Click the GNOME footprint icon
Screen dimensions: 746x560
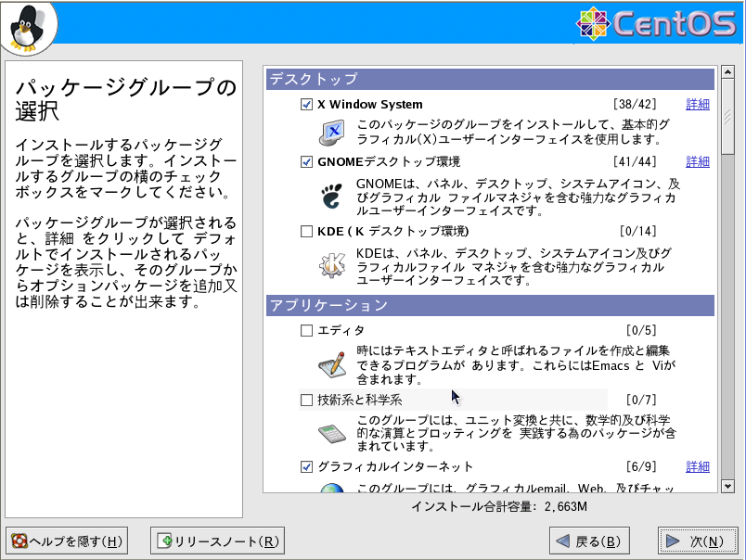pyautogui.click(x=331, y=197)
